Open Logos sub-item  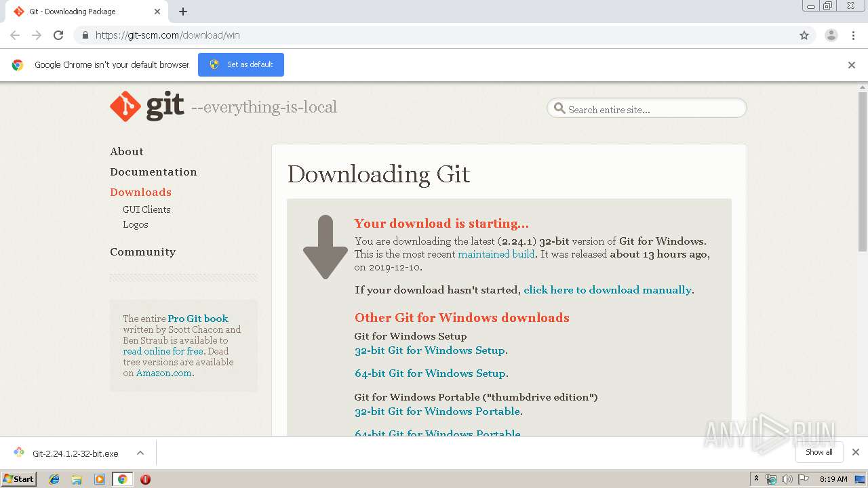(x=136, y=224)
